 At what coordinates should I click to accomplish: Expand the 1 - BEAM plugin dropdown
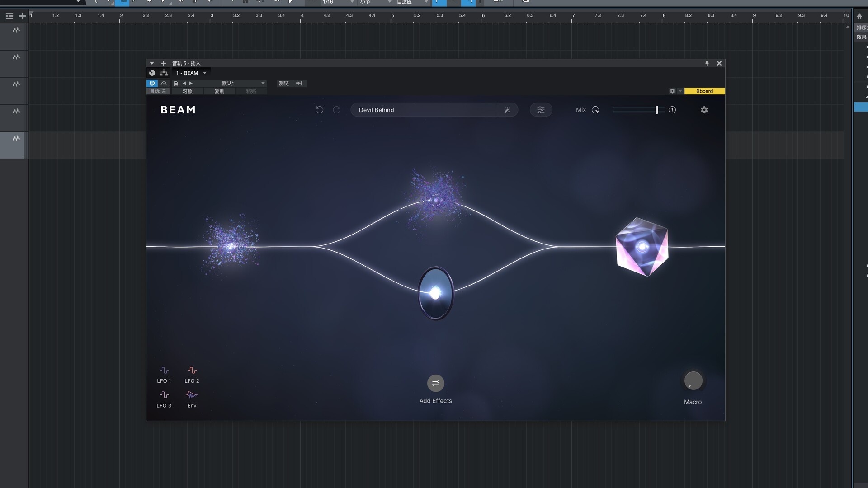pos(205,73)
